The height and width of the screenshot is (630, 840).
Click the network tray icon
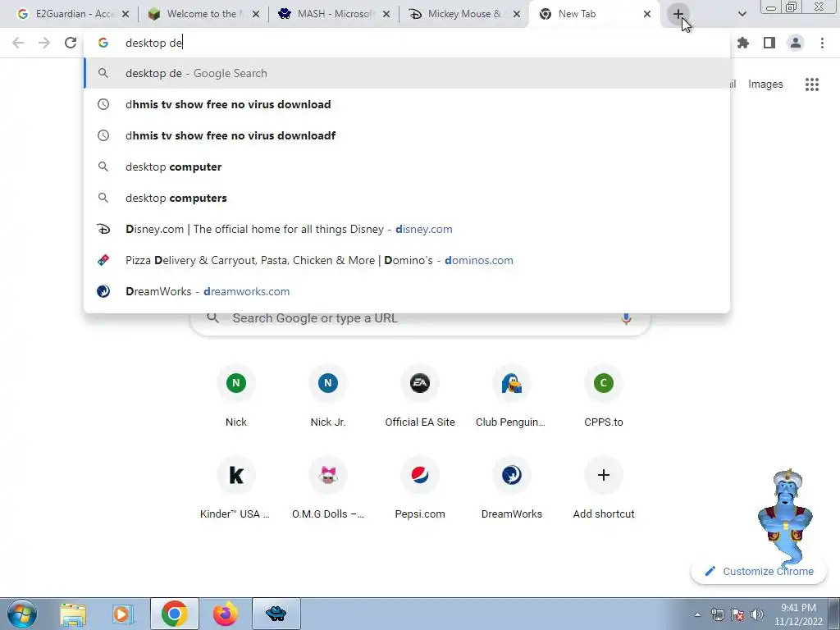[x=717, y=614]
